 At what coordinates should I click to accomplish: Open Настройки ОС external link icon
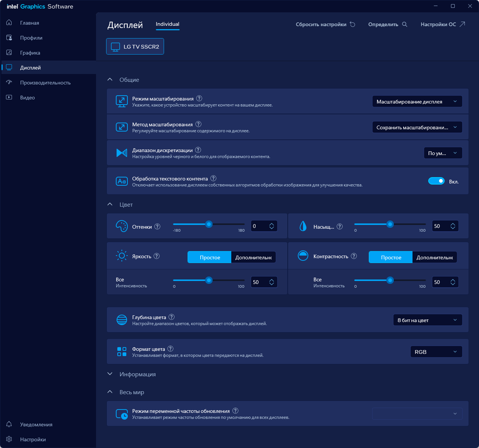point(462,24)
